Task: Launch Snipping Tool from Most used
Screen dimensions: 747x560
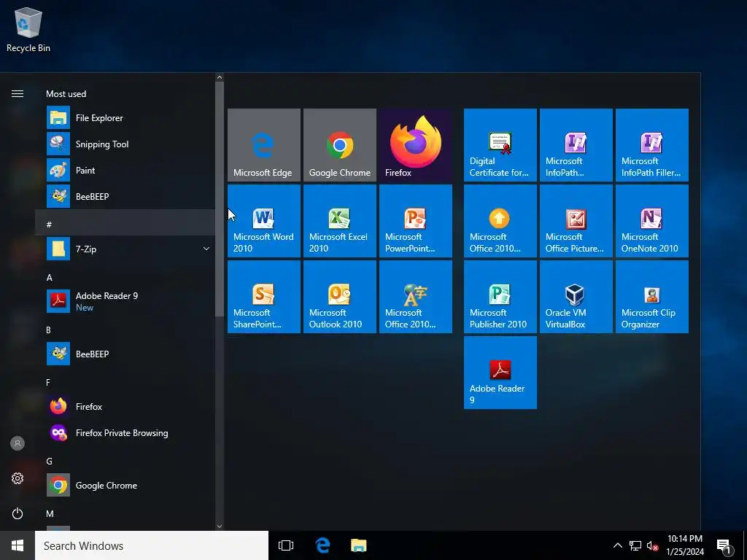Action: pos(125,144)
